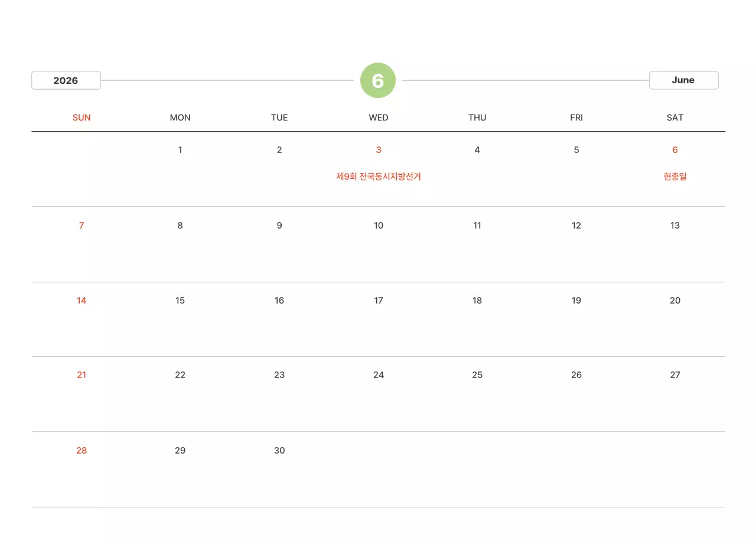Select date 3 in the calendar
The height and width of the screenshot is (541, 756).
pyautogui.click(x=379, y=150)
